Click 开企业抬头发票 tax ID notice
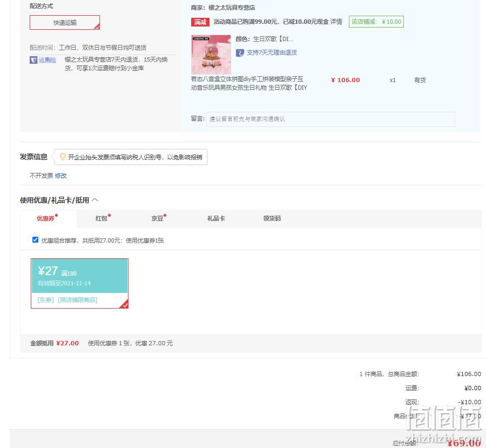The image size is (486, 448). pyautogui.click(x=135, y=157)
